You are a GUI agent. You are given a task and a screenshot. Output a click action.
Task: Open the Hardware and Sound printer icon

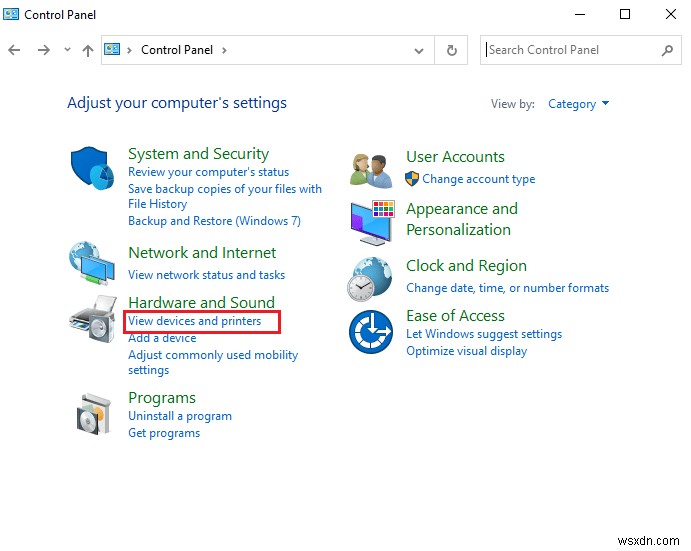(93, 319)
